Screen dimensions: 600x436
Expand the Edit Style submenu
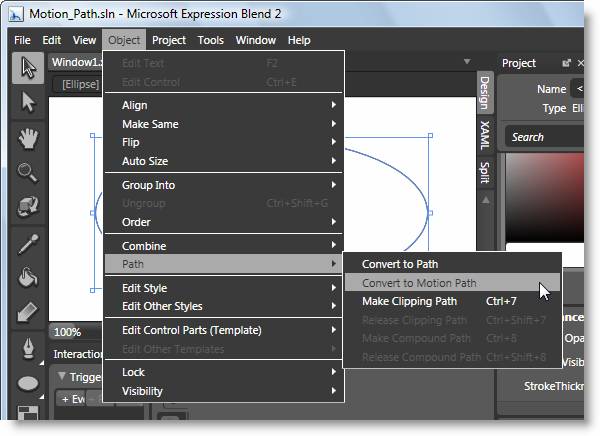pyautogui.click(x=223, y=288)
